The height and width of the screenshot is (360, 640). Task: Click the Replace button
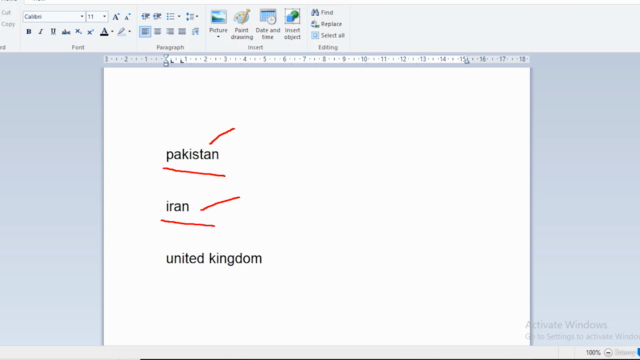point(327,24)
